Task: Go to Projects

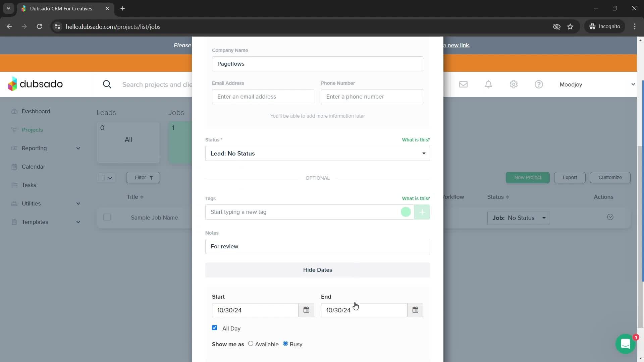Action: 32,130
